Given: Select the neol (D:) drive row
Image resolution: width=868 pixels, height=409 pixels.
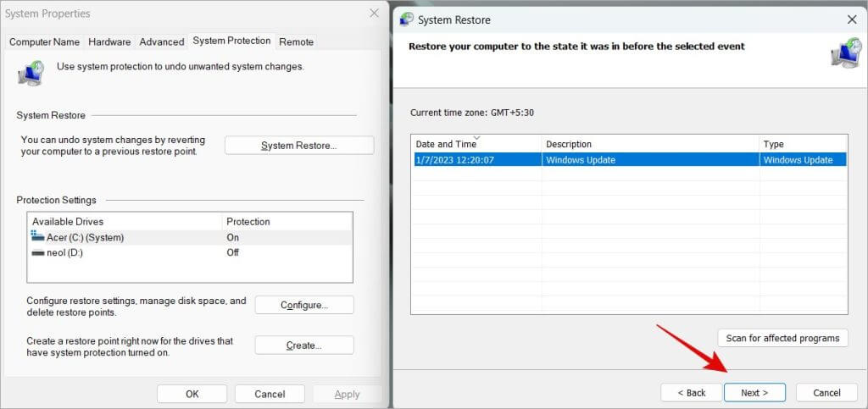Looking at the screenshot, I should [x=190, y=252].
